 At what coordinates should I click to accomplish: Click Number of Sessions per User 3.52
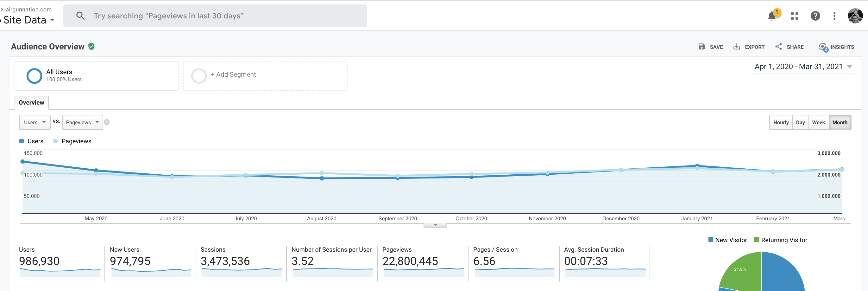click(303, 261)
